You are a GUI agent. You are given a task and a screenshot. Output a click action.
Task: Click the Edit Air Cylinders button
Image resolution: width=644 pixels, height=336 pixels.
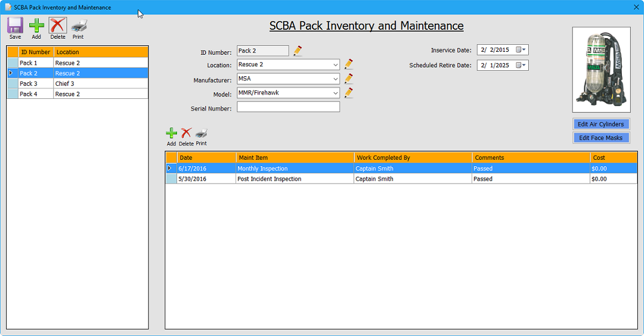[x=600, y=125]
